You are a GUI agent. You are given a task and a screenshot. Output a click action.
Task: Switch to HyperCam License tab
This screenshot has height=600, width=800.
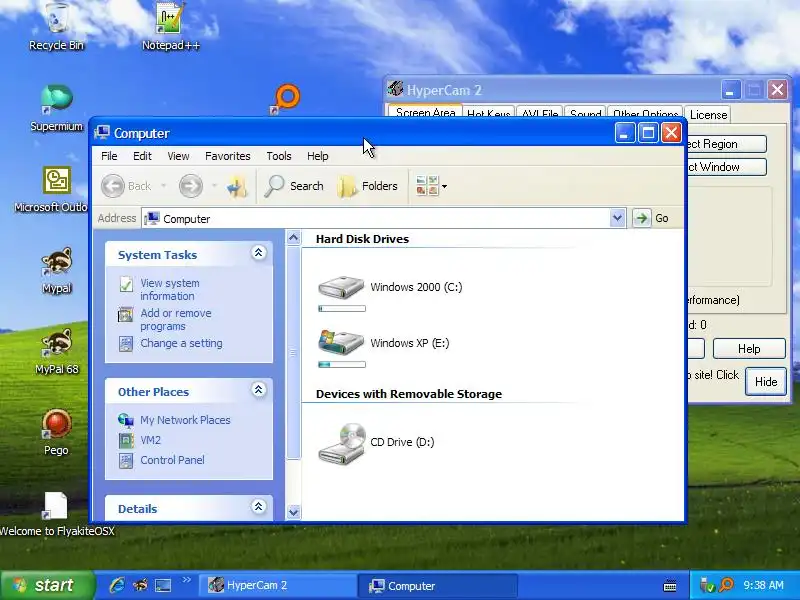point(708,115)
